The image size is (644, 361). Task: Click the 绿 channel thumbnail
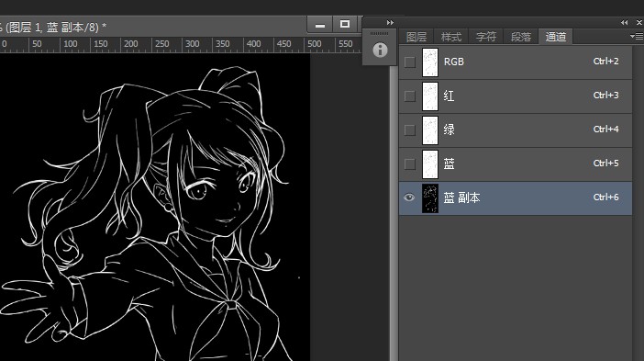430,130
